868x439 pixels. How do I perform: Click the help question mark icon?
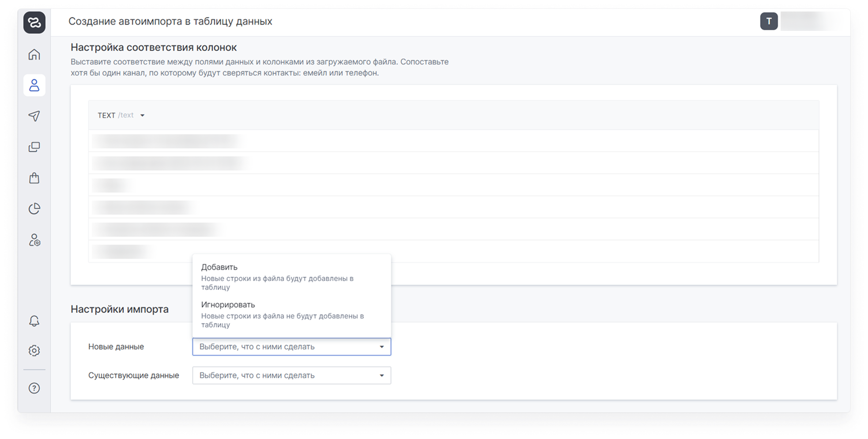(x=34, y=388)
